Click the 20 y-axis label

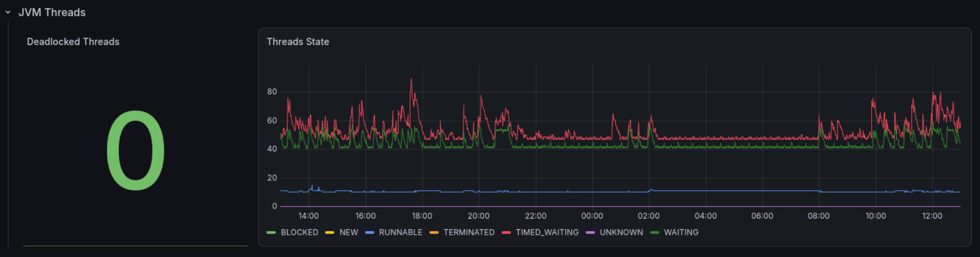click(x=272, y=178)
